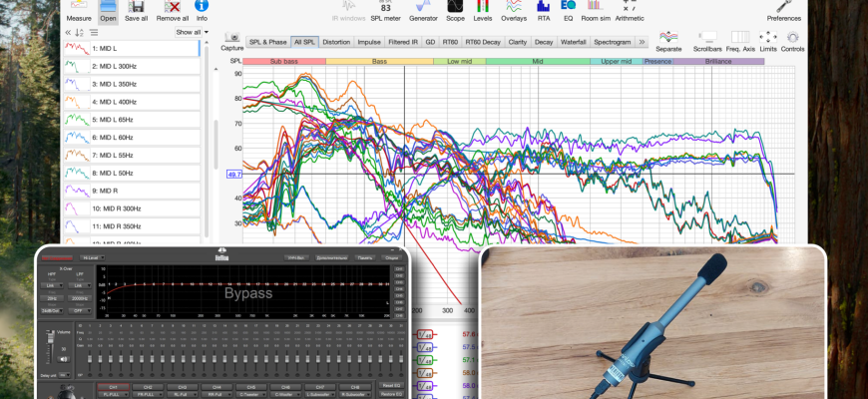
Task: Expand the Show all dropdown
Action: click(x=190, y=32)
